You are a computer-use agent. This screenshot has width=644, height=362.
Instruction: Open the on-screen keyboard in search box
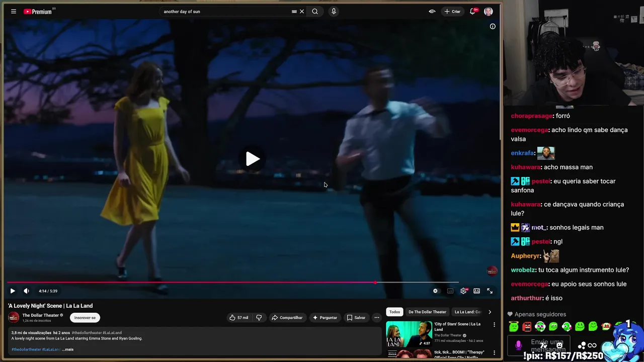294,12
